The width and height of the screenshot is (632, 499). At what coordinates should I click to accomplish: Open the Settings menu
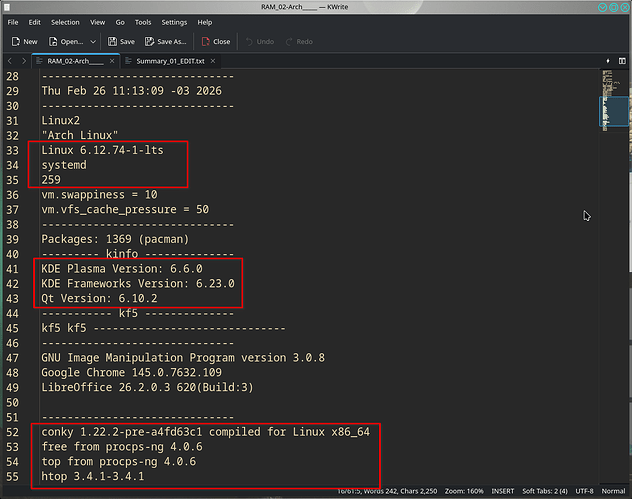coord(174,22)
